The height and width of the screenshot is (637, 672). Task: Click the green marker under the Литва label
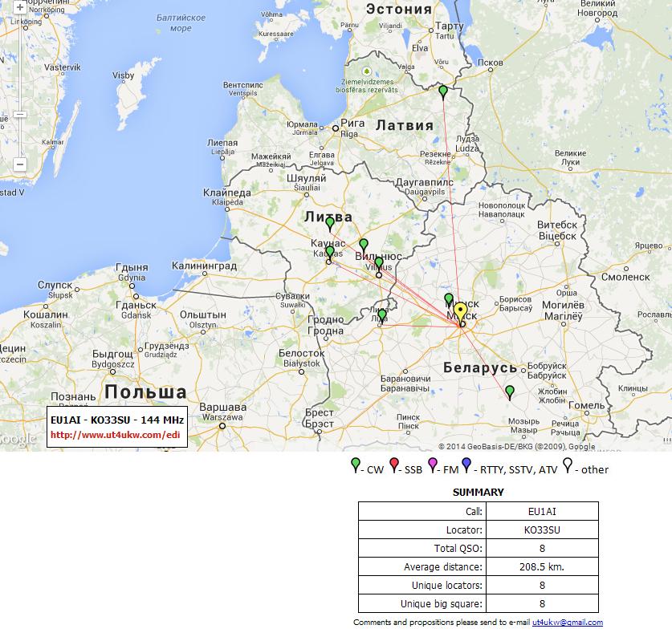330,224
